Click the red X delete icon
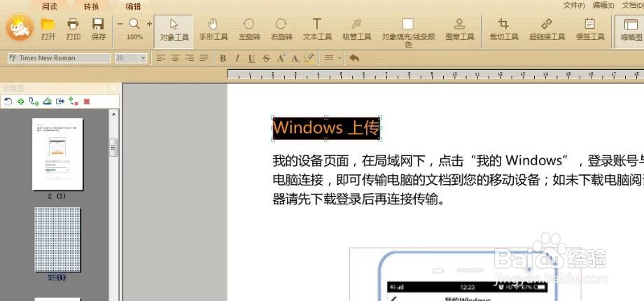644x301 pixels. coord(87,101)
